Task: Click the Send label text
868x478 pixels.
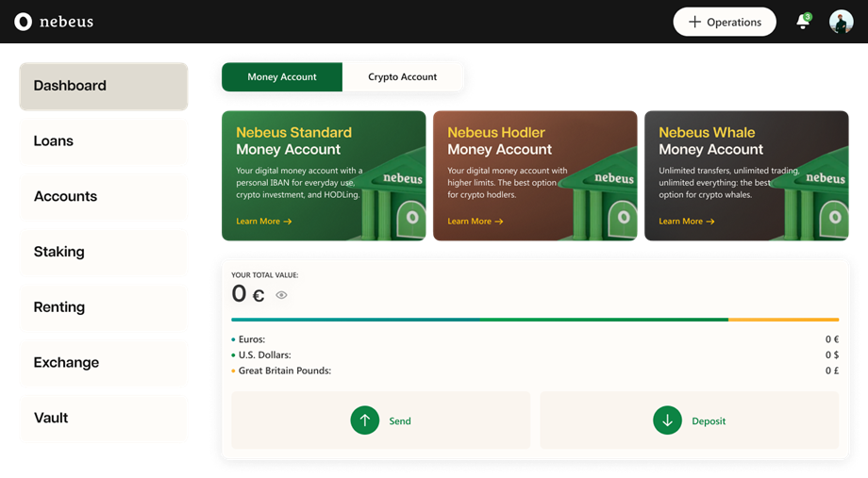Action: point(400,421)
